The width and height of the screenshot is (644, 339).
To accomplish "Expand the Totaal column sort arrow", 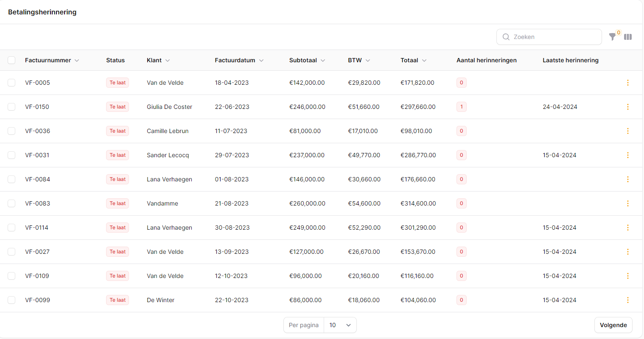I will [424, 61].
